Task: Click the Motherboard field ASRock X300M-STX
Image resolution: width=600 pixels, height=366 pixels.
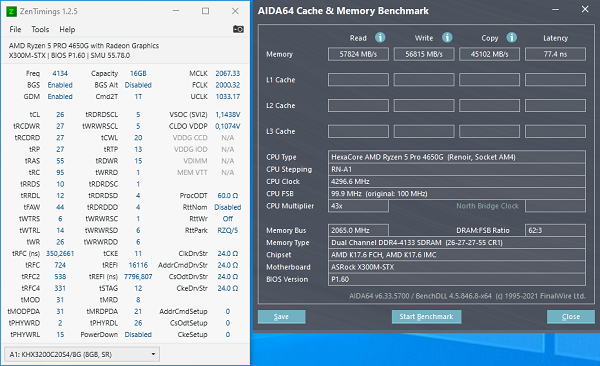Action: point(457,267)
